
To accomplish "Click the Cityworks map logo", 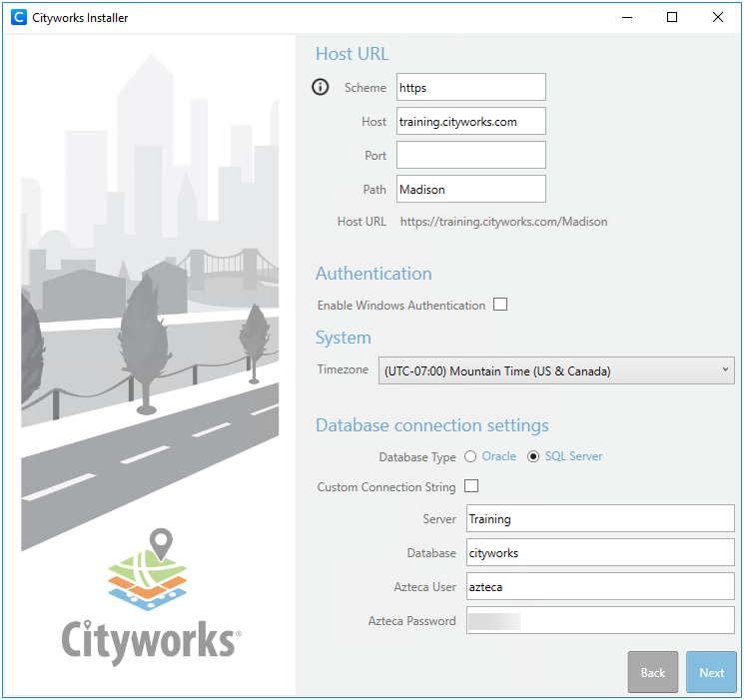I will point(148,570).
